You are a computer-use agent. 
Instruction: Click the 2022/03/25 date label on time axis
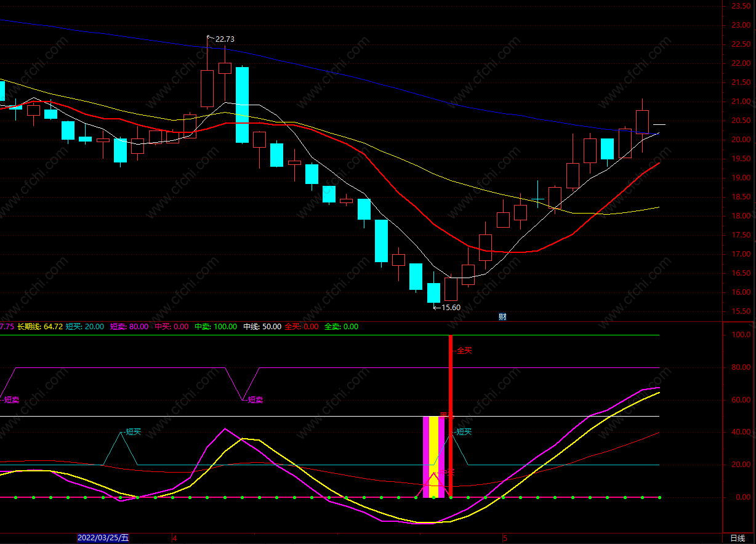(103, 538)
